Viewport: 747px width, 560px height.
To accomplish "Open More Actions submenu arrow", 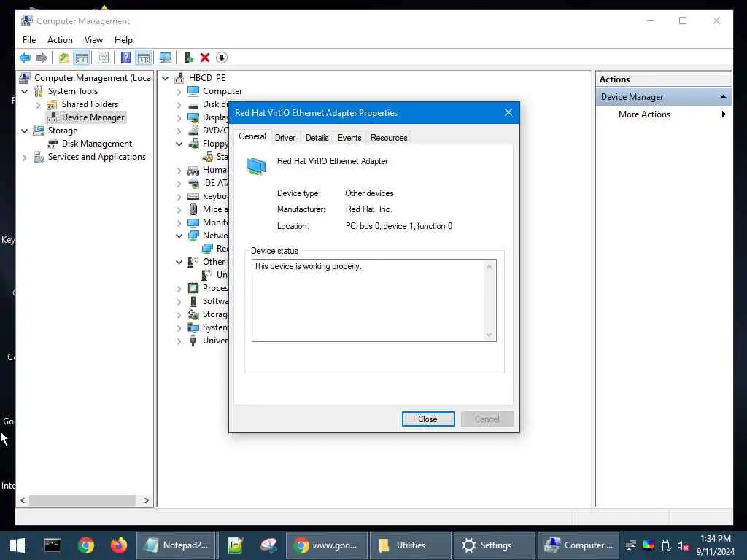I will [x=724, y=114].
